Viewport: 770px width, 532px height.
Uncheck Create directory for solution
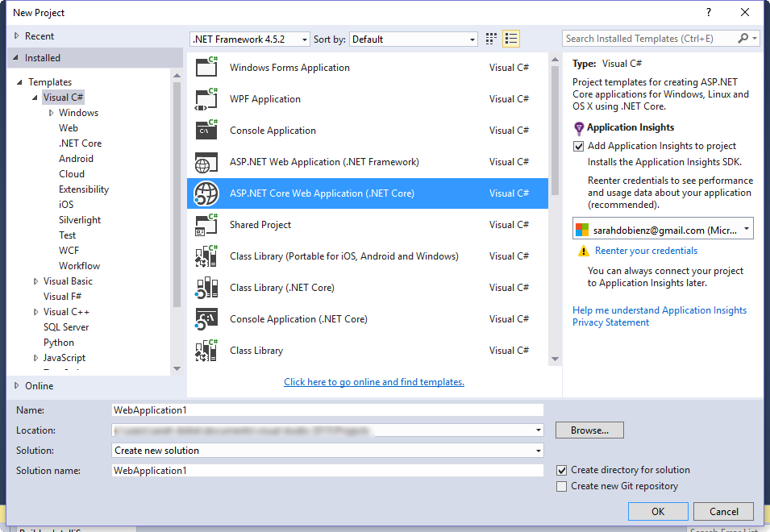562,470
